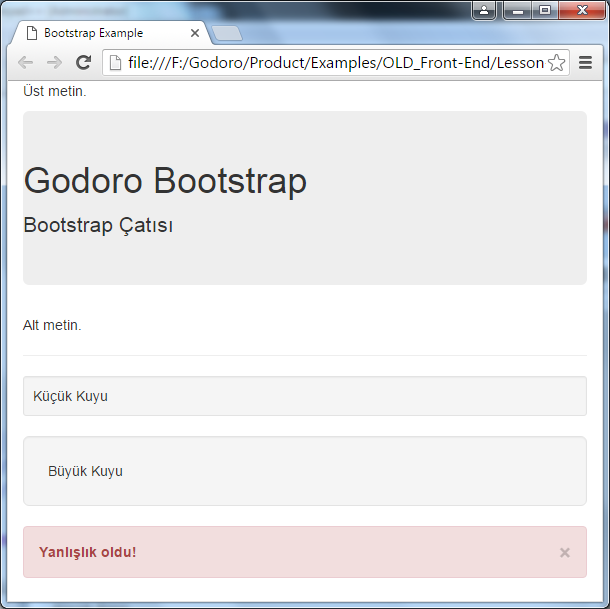
Task: Dismiss the 'Yanlışlık oldu!' alert
Action: click(x=565, y=552)
